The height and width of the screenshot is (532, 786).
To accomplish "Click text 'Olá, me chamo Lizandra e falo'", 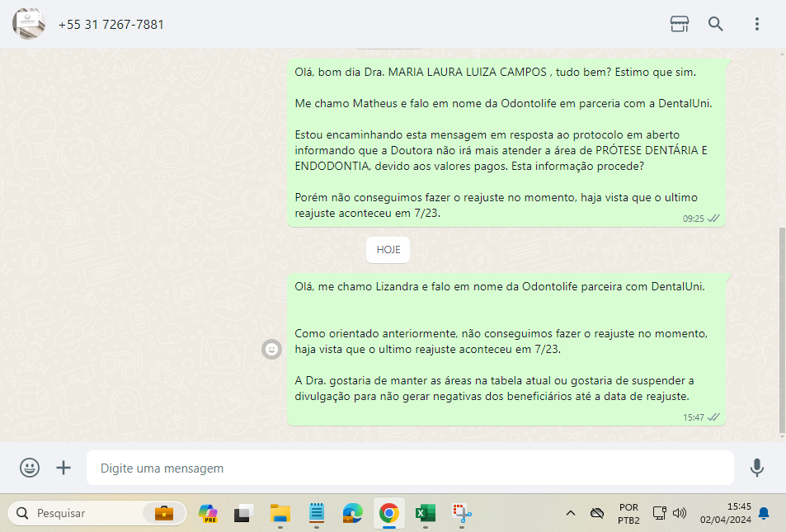I will (x=373, y=287).
